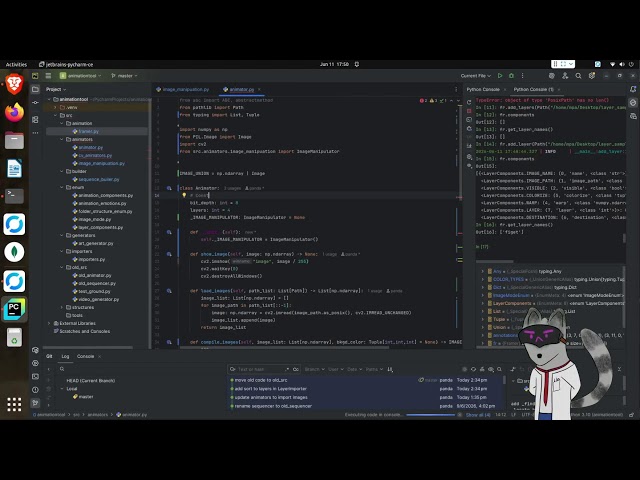Show applications grid in dock
640x480 pixels.
14,404
